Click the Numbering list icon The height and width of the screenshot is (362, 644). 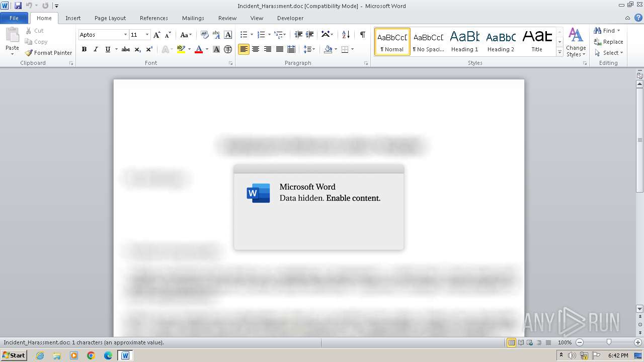point(261,35)
